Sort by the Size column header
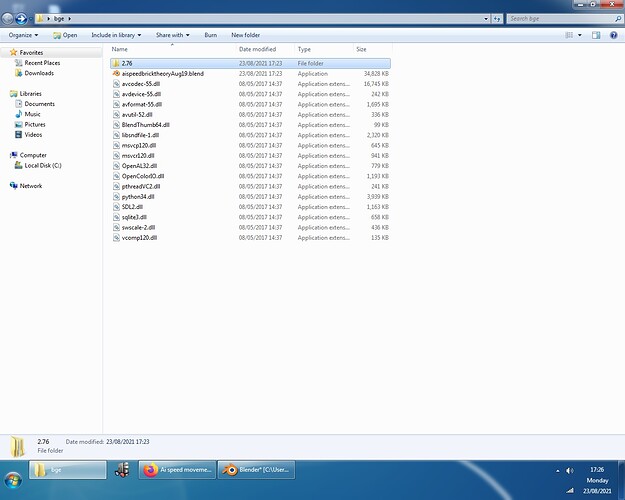The height and width of the screenshot is (500, 625). tap(372, 49)
